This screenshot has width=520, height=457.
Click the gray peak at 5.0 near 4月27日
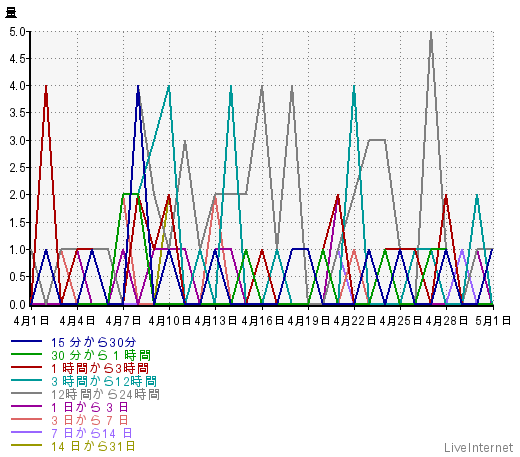coord(431,33)
